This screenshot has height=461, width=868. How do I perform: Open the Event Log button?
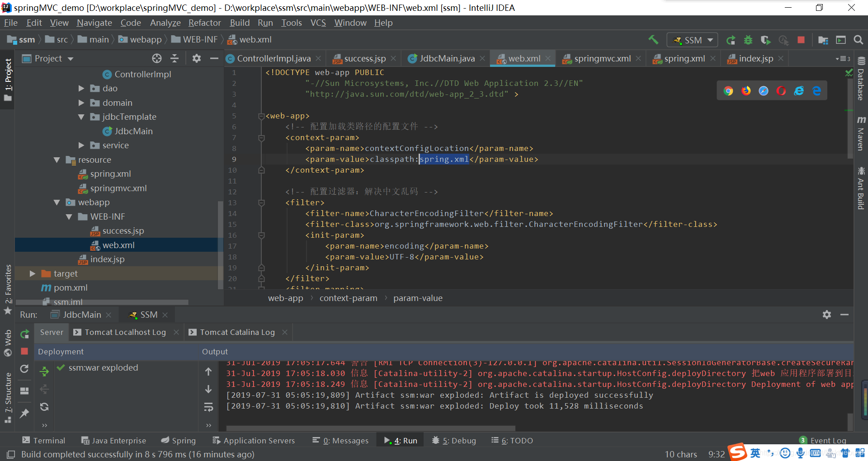click(x=823, y=441)
